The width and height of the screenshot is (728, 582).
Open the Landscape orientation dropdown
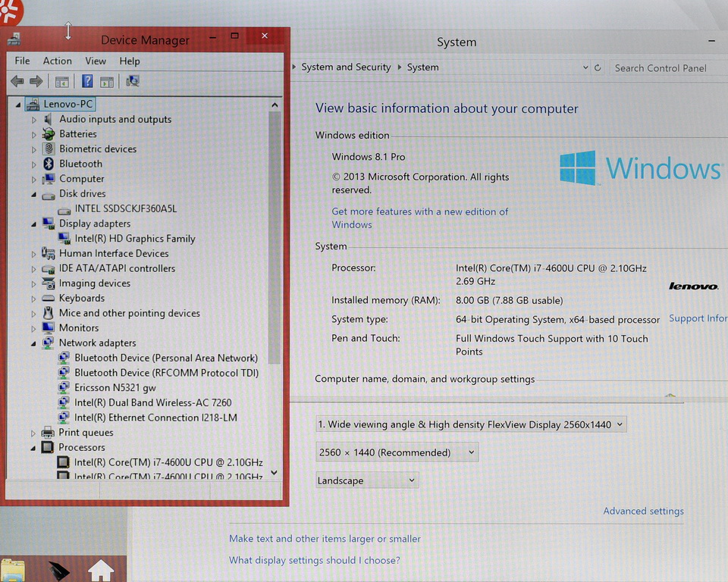pos(367,480)
